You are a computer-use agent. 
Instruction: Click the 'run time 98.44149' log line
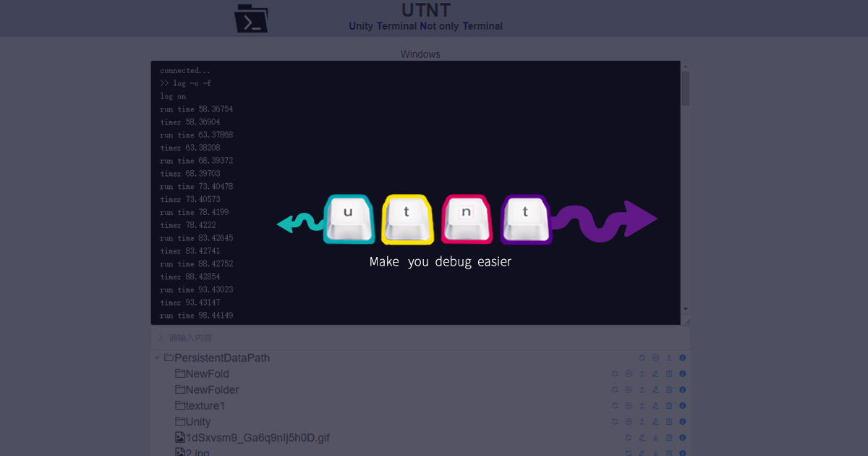(196, 316)
